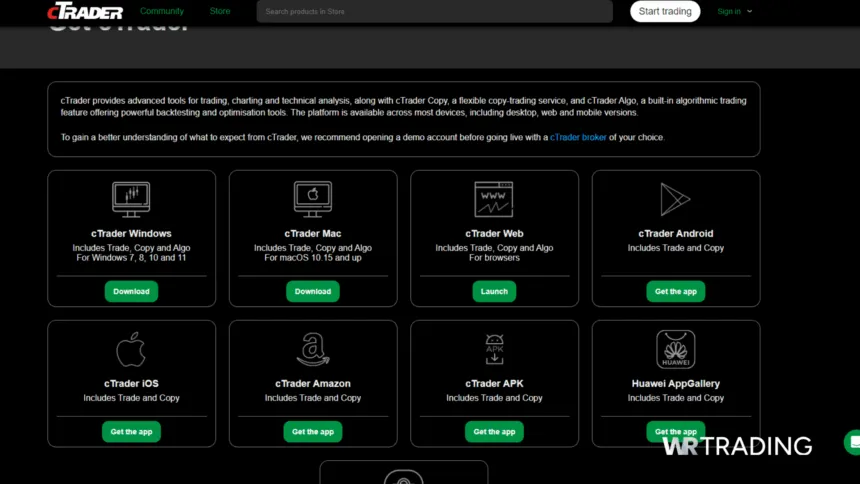860x484 pixels.
Task: Click the cTrader logo in header
Action: (x=85, y=12)
